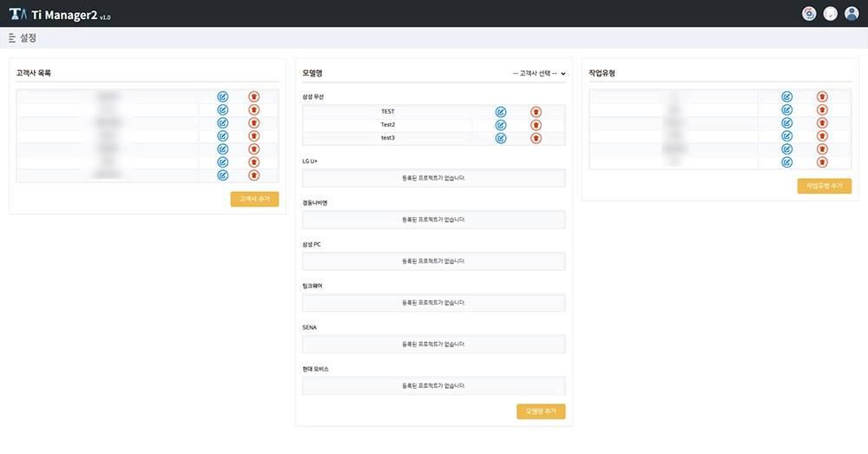The height and width of the screenshot is (454, 868).
Task: Open the user profile avatar icon
Action: pos(852,14)
